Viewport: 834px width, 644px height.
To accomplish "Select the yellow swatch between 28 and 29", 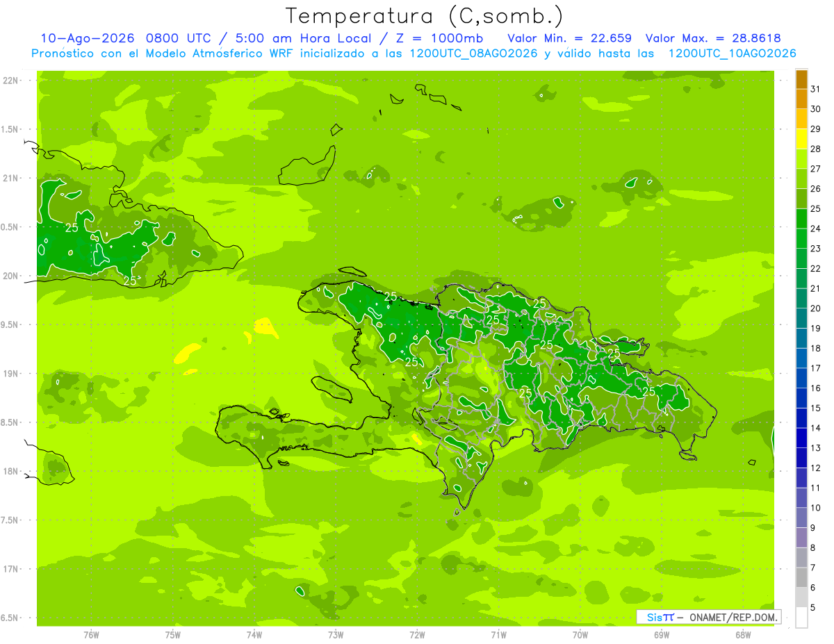I will 801,139.
